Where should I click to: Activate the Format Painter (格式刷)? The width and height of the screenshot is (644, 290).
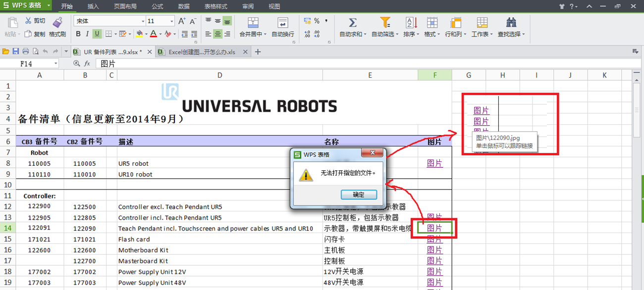[57, 27]
